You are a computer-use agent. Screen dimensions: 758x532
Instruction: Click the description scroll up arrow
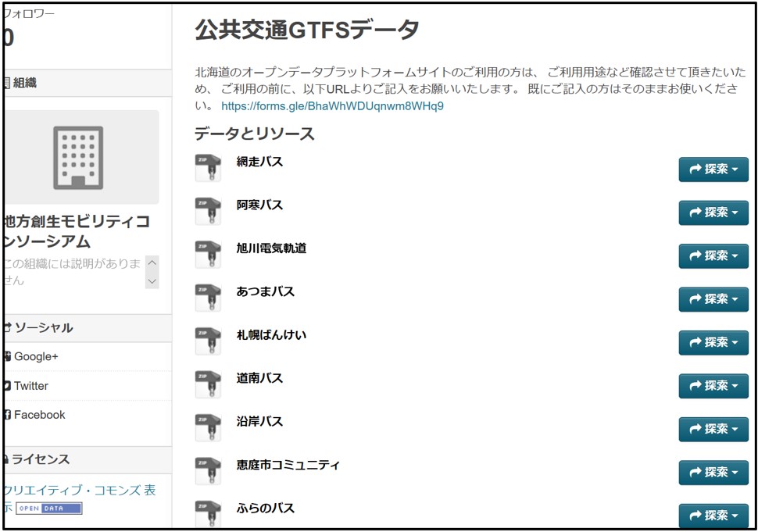pos(152,263)
